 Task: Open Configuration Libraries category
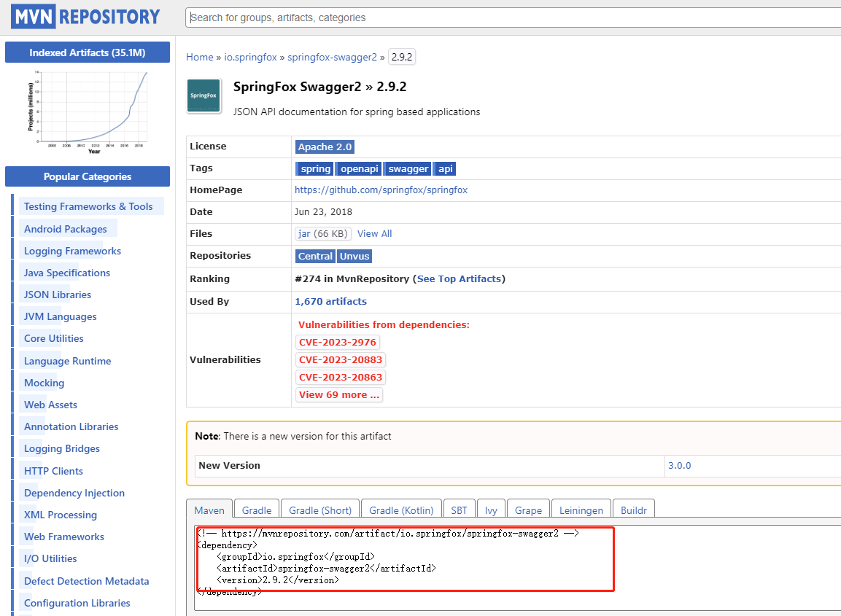tap(77, 603)
